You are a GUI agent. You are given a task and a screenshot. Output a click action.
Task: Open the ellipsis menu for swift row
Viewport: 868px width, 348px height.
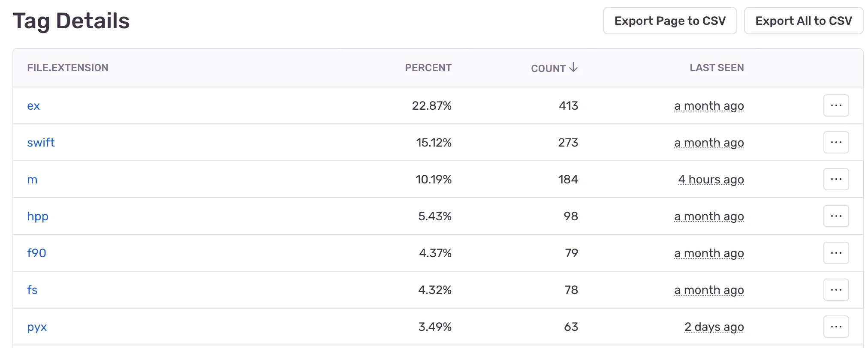(x=836, y=142)
